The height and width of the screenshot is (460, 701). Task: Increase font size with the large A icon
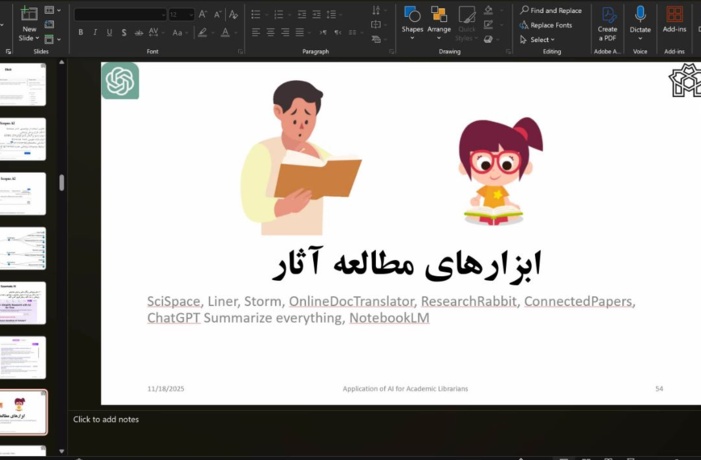click(203, 14)
